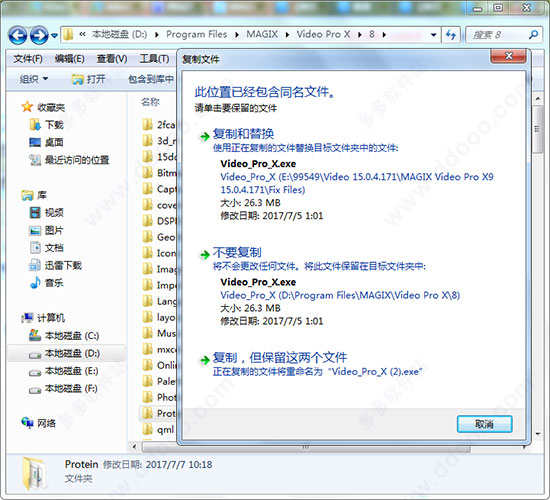Click the 计算机 icon in sidebar
This screenshot has height=500, width=550.
27,318
